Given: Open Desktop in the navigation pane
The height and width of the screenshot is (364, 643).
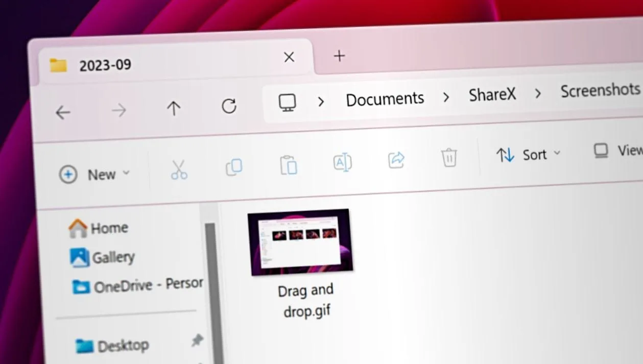Looking at the screenshot, I should (x=112, y=346).
